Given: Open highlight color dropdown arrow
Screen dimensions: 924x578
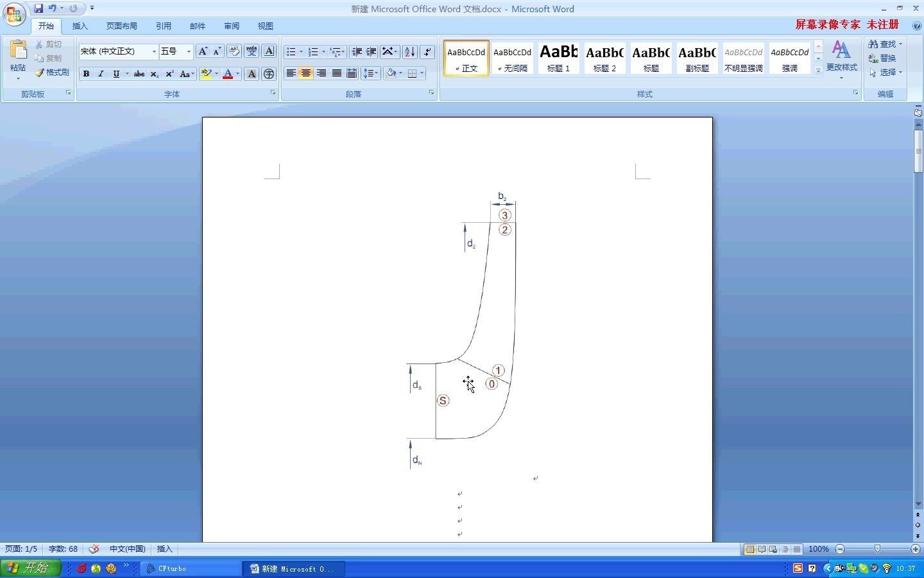Looking at the screenshot, I should (216, 74).
